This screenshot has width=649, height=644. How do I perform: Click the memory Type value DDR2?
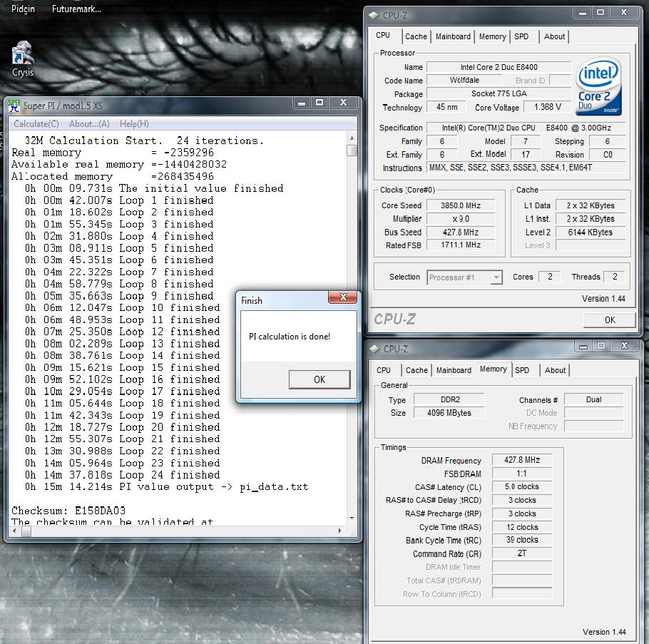(x=449, y=399)
